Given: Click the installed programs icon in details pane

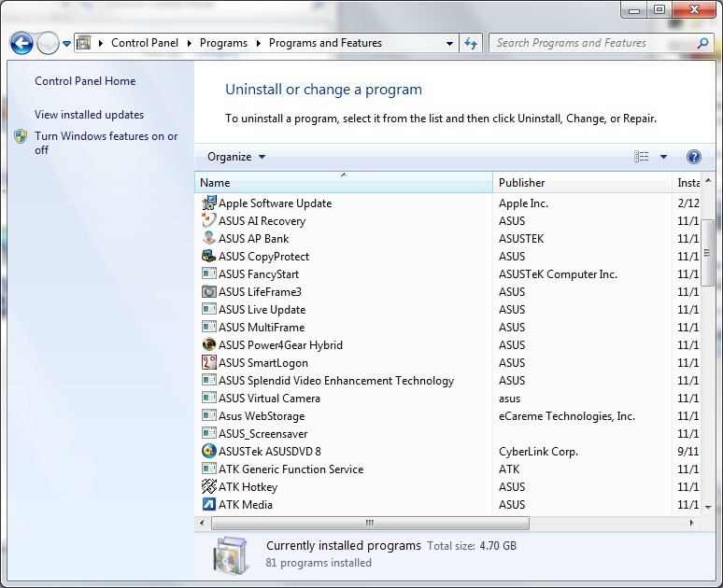Looking at the screenshot, I should [x=230, y=555].
